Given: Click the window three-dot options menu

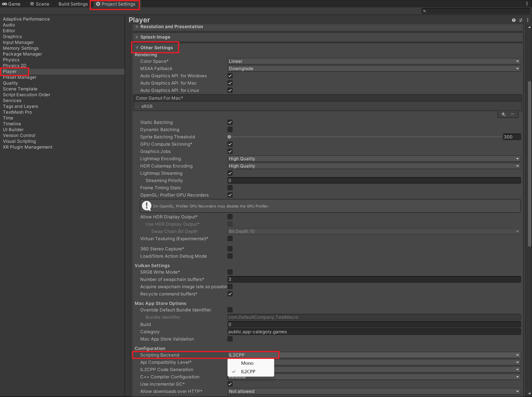Looking at the screenshot, I should tap(527, 4).
